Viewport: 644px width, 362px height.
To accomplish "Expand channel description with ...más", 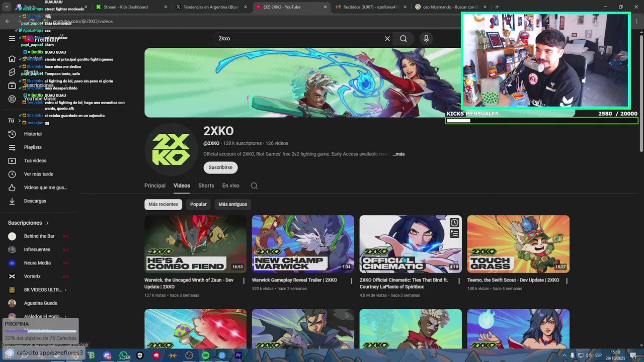I will coord(398,154).
